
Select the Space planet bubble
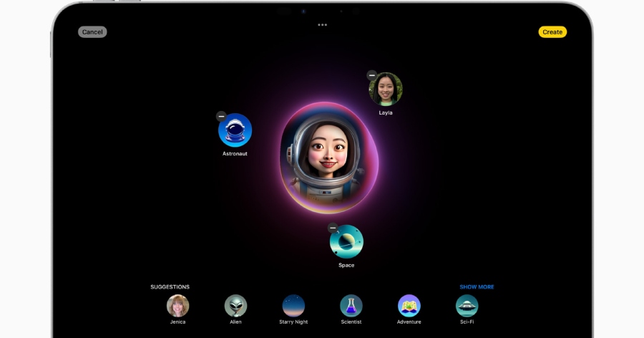click(x=346, y=243)
